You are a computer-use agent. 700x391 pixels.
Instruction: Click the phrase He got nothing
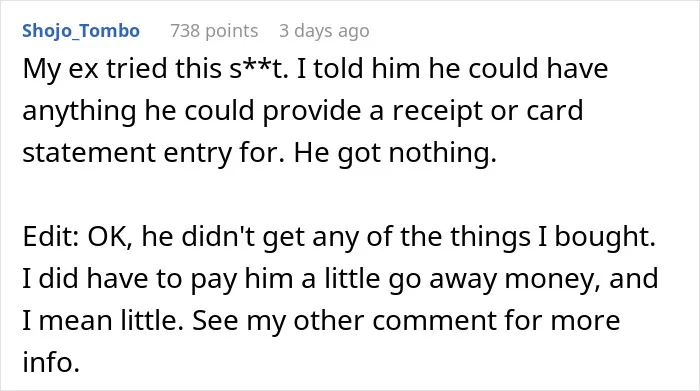click(x=395, y=153)
